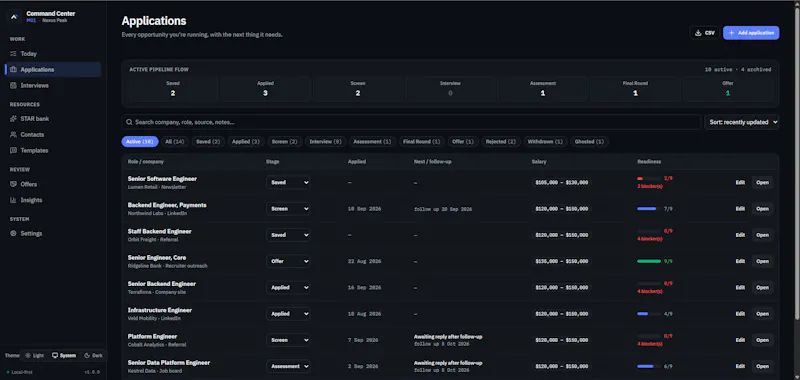Select the Assessment (1) filter tab
The image size is (800, 380).
tap(372, 142)
